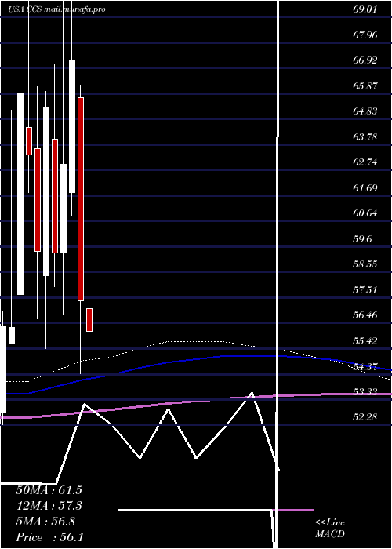The image size is (392, 549).
Task: Click the 59.6 price axis label
Action: click(362, 238)
